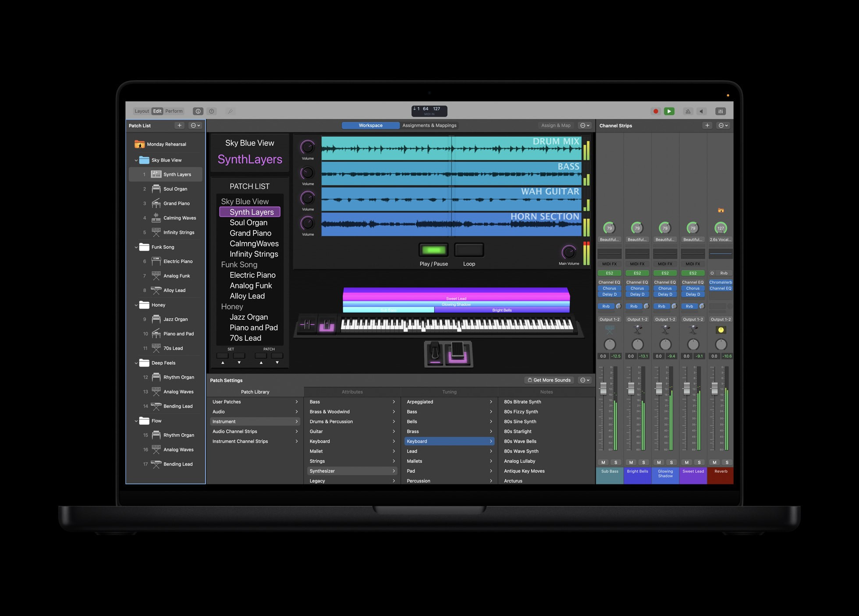Click the metronome icon in the toolbar
Image resolution: width=859 pixels, height=616 pixels.
point(688,111)
